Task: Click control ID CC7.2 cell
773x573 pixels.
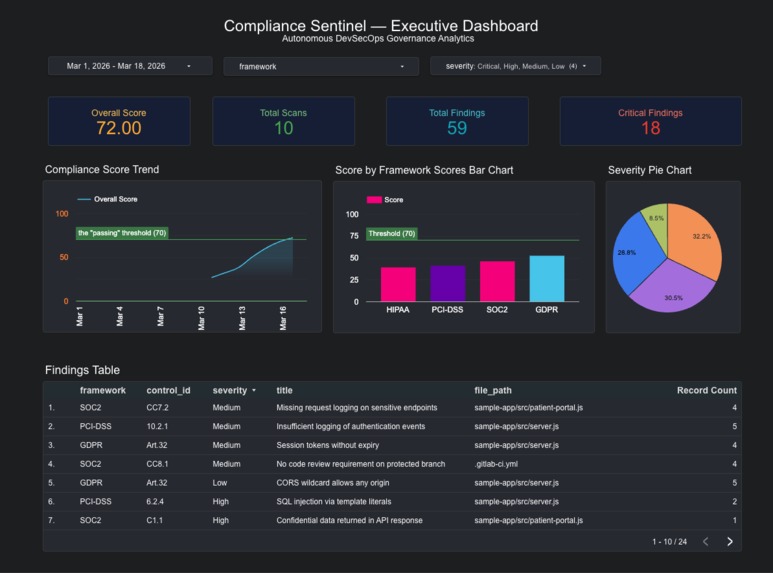Action: [157, 408]
